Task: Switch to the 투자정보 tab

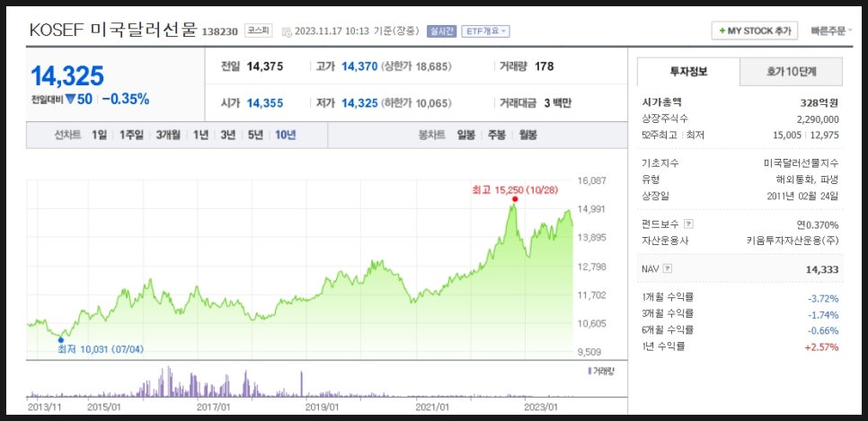Action: (688, 72)
